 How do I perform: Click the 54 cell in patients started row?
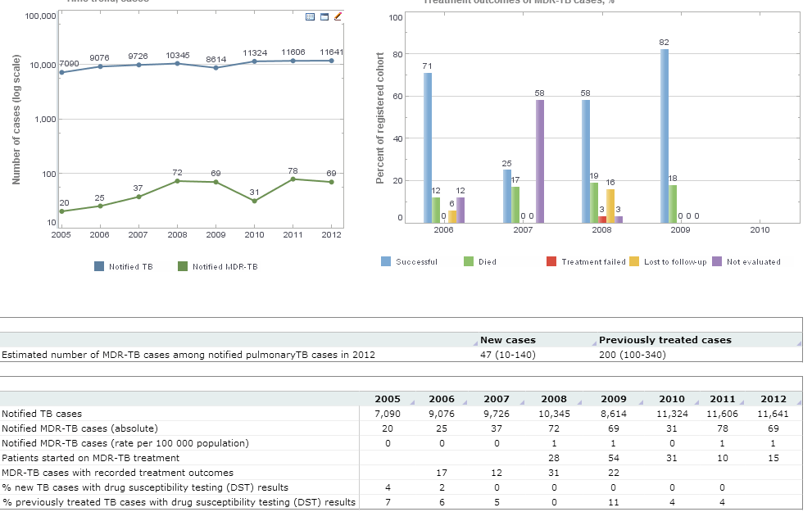point(613,458)
